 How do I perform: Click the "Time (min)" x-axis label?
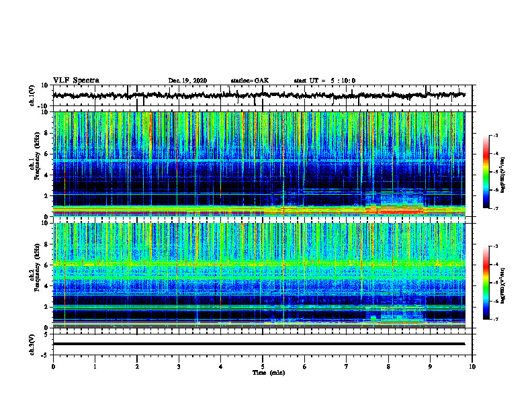tap(269, 373)
